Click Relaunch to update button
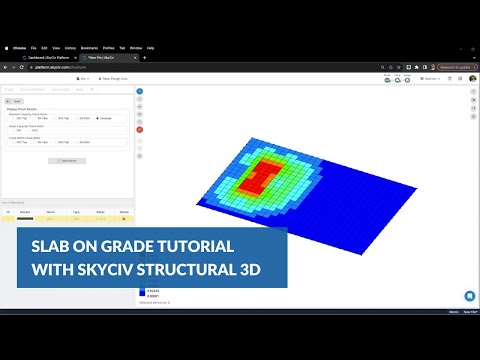480x360 pixels. click(457, 67)
